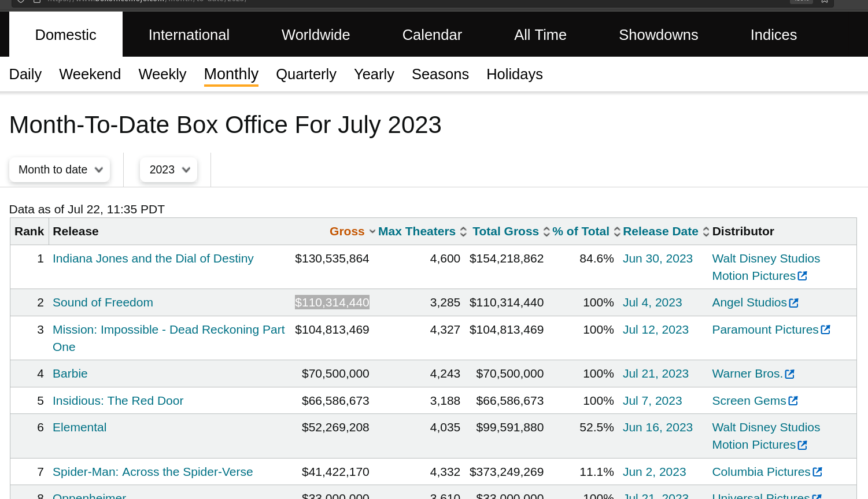Viewport: 868px width, 499px height.
Task: Open Indiana Jones and the Dial of Destiny
Action: click(153, 258)
